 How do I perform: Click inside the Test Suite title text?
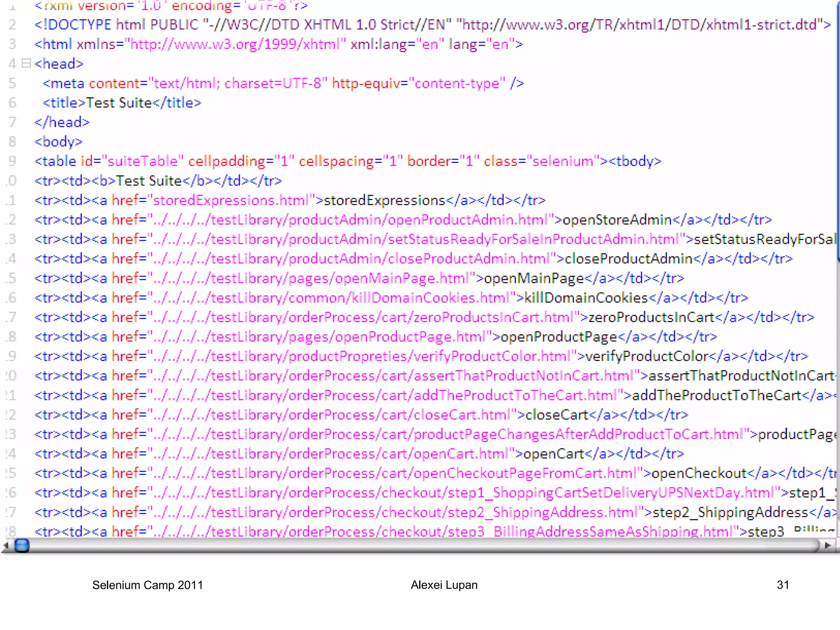point(119,103)
